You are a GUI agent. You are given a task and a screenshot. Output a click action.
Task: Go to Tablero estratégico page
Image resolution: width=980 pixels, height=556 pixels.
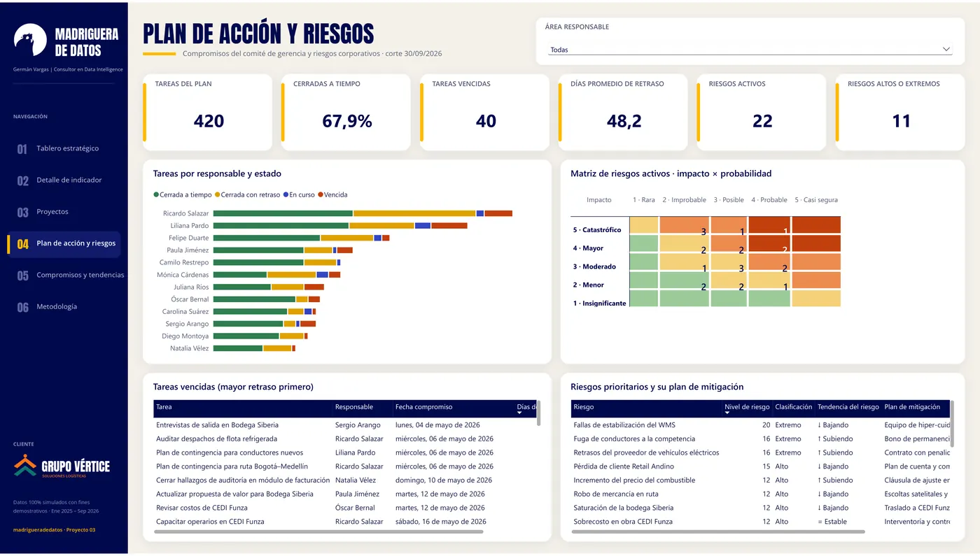click(67, 148)
